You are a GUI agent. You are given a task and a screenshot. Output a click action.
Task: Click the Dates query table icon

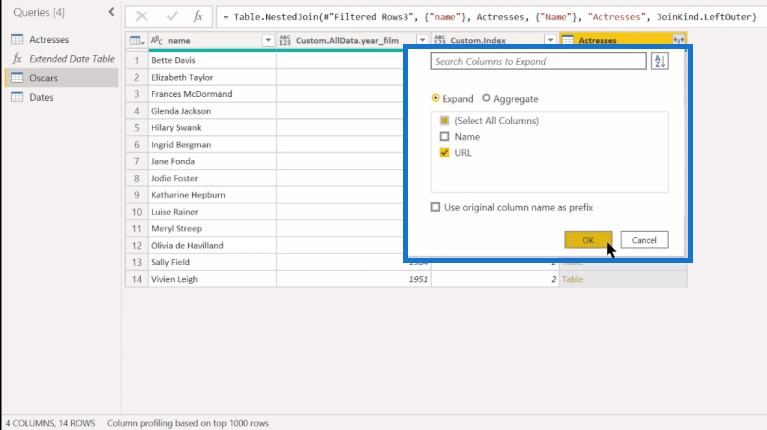(x=17, y=97)
